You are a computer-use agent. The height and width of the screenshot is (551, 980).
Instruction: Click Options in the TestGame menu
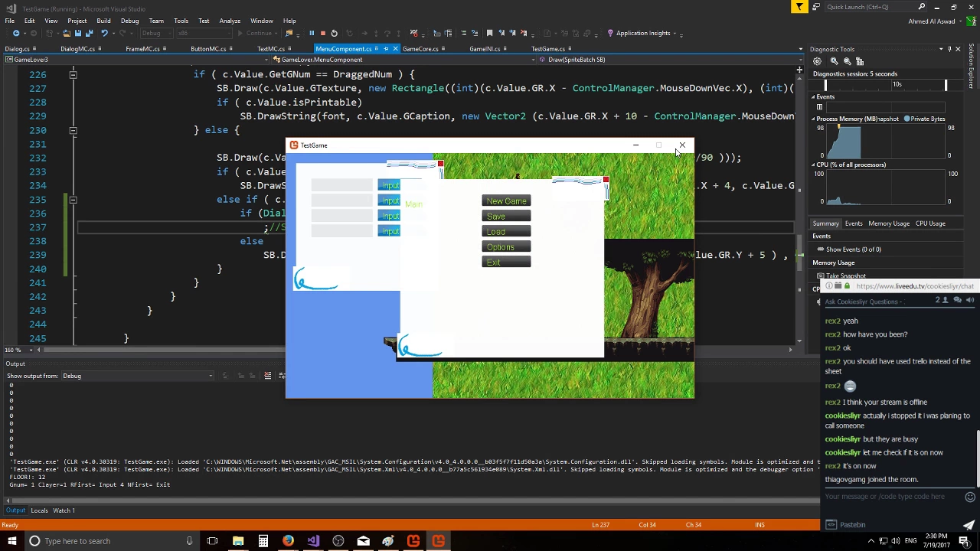tap(506, 247)
